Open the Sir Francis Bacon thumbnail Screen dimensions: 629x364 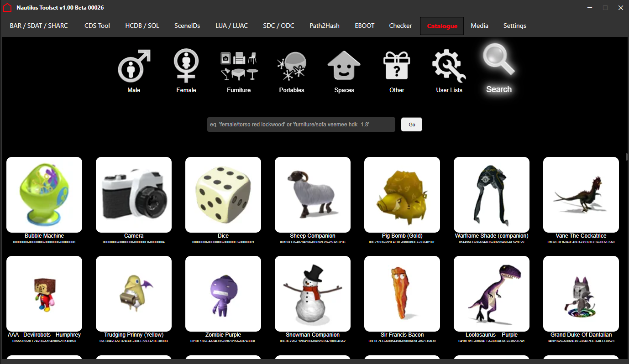point(402,294)
